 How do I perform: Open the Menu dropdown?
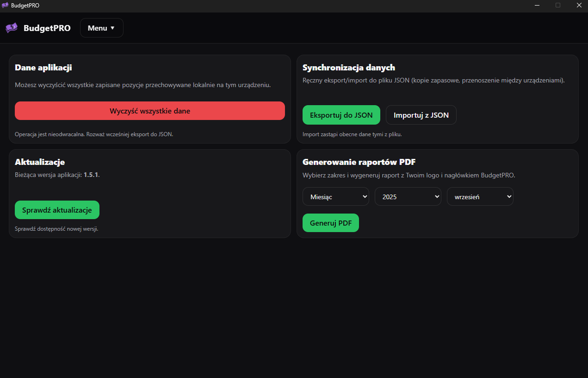pos(101,28)
